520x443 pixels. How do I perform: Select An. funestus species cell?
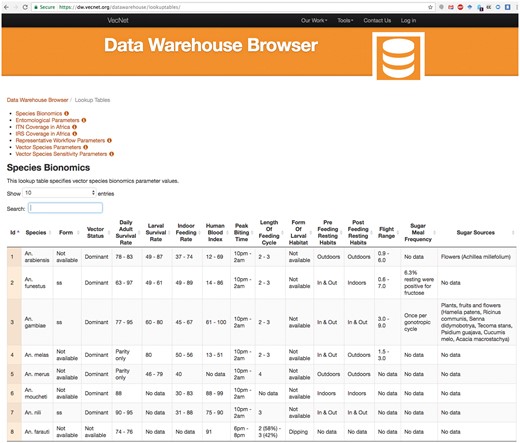click(37, 283)
